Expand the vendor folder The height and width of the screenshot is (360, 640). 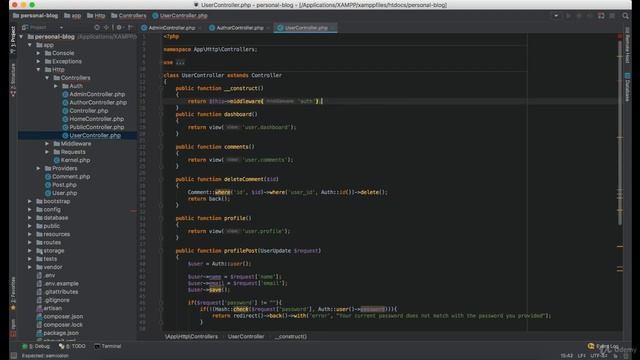coord(30,267)
